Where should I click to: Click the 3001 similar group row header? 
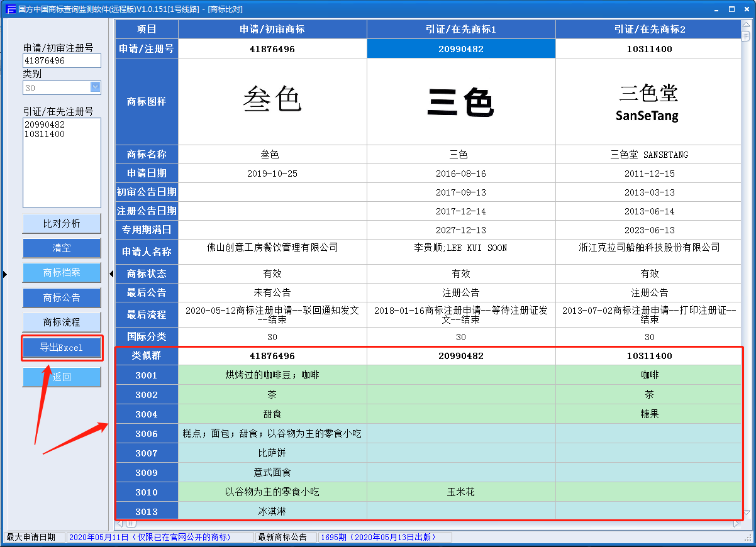pos(147,375)
